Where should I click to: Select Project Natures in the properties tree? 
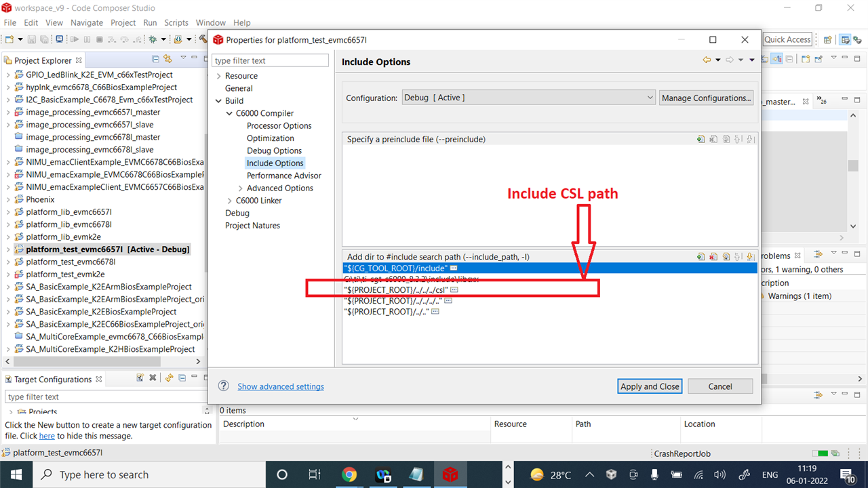tap(252, 226)
